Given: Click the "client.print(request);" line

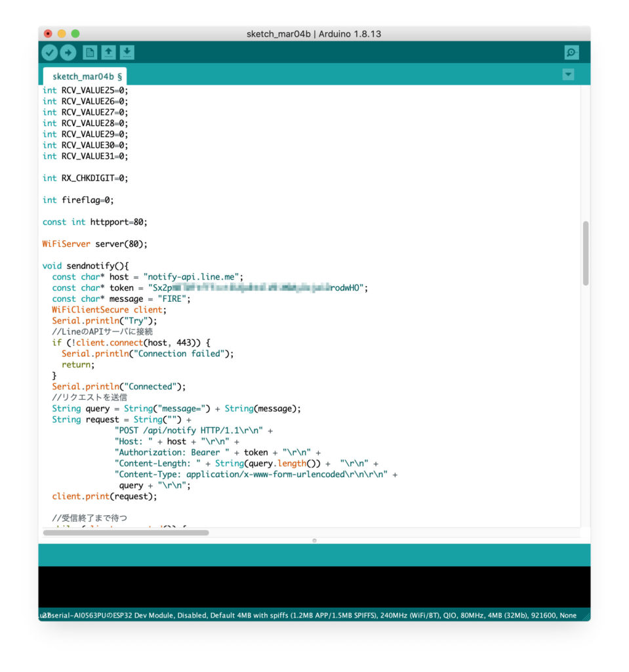Looking at the screenshot, I should [x=105, y=496].
